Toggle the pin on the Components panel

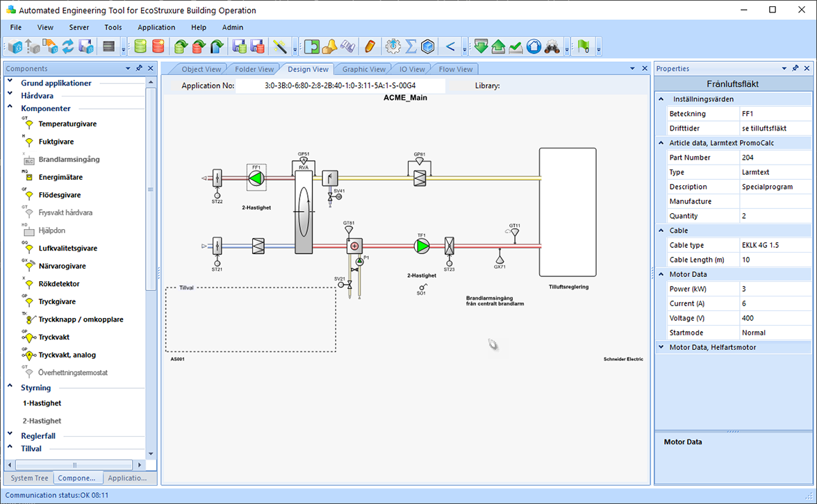[139, 69]
